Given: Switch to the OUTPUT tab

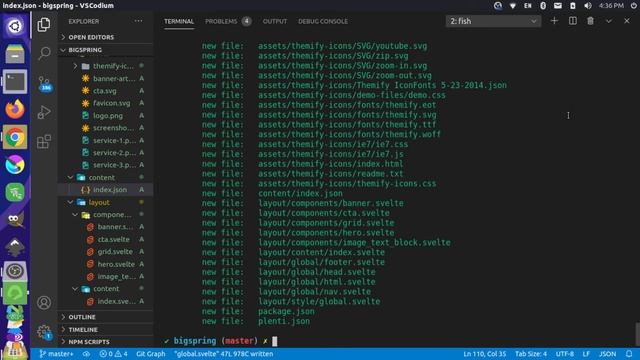Looking at the screenshot, I should coord(275,21).
